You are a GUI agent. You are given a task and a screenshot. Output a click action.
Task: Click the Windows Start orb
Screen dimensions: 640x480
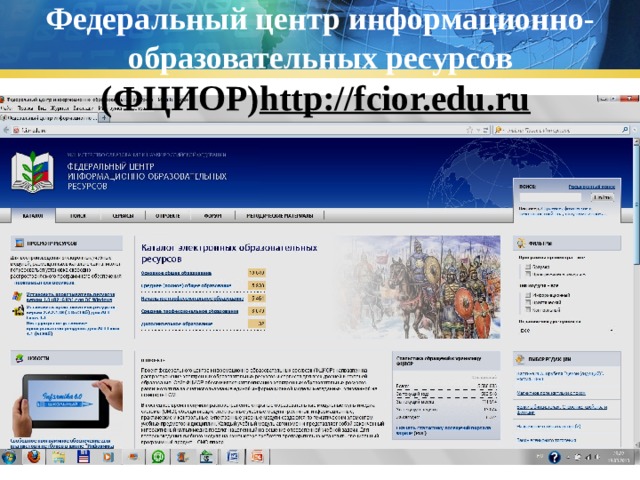coord(9,457)
